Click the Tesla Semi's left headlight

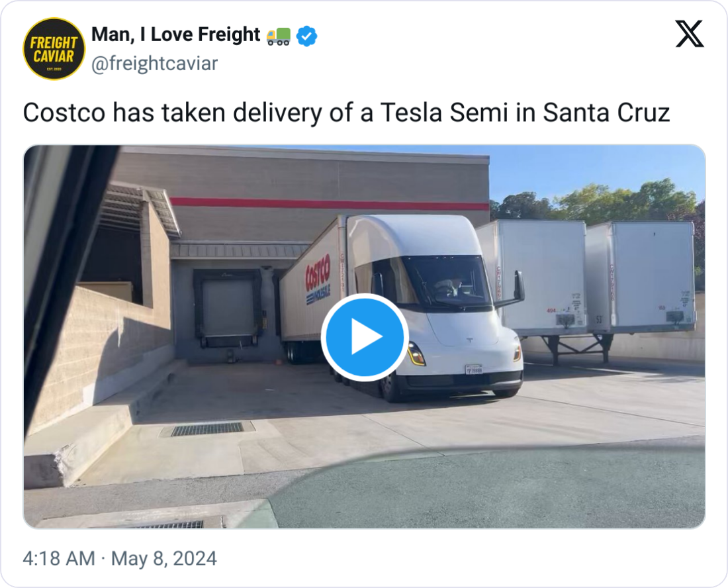(x=416, y=354)
